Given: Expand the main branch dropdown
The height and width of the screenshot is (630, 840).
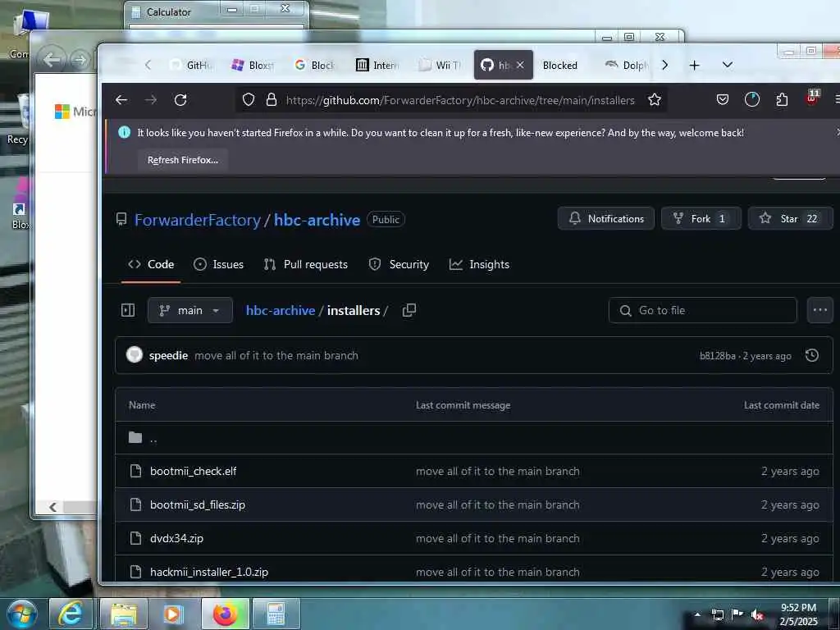Looking at the screenshot, I should [190, 310].
